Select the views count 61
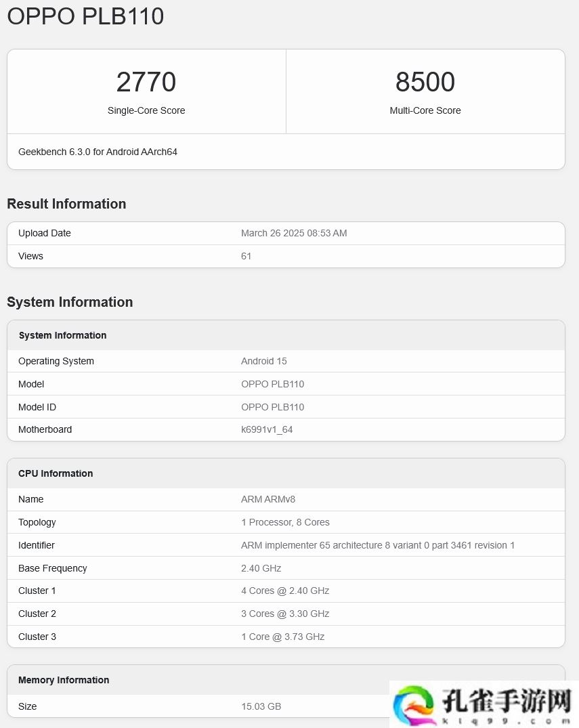This screenshot has height=728, width=579. pyautogui.click(x=246, y=256)
